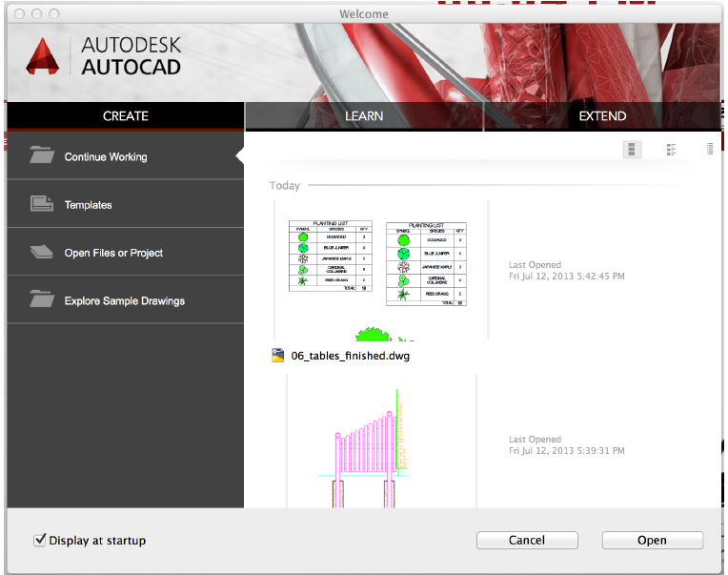Click the Today section heading
The width and height of the screenshot is (728, 575).
point(285,185)
